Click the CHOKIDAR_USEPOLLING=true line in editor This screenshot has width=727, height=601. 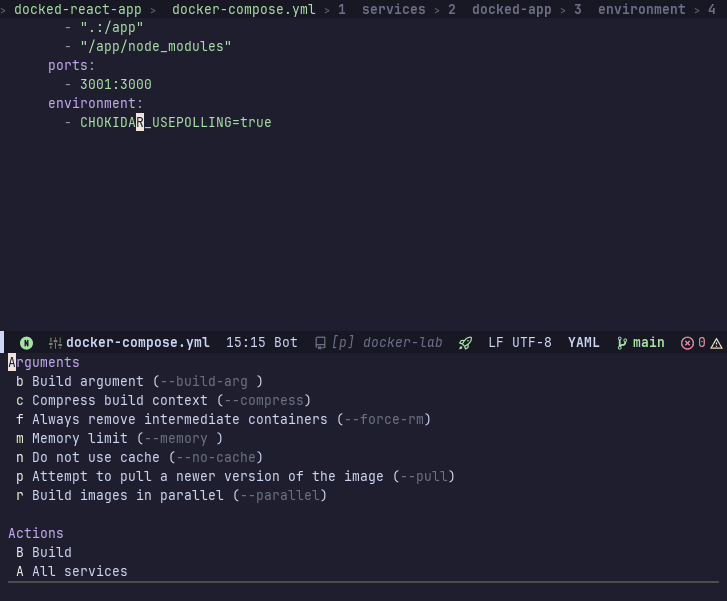(175, 123)
